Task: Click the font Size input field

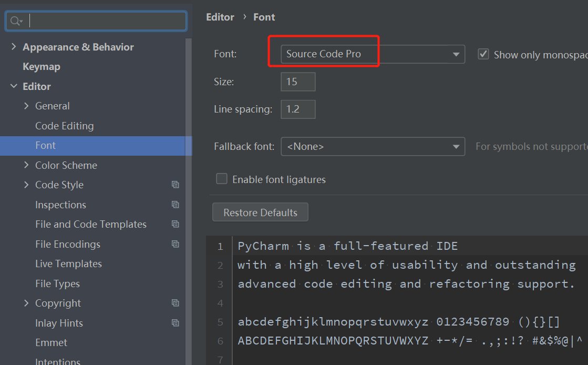Action: [298, 82]
